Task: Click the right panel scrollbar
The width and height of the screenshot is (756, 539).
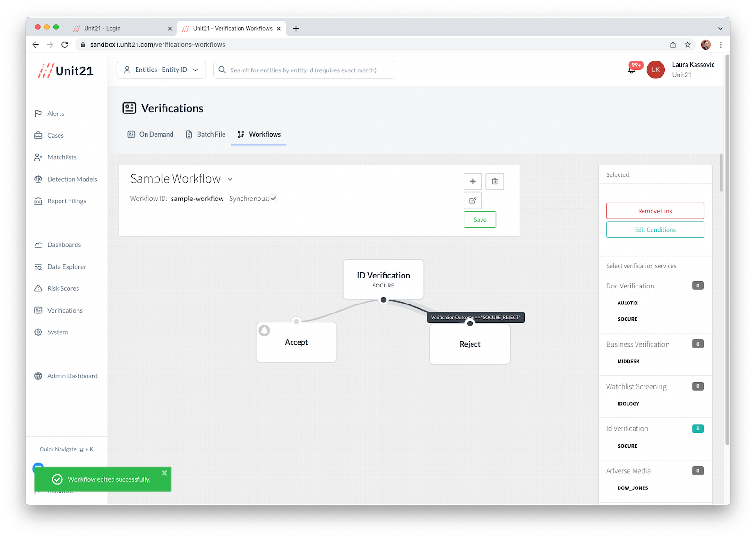Action: point(721,173)
